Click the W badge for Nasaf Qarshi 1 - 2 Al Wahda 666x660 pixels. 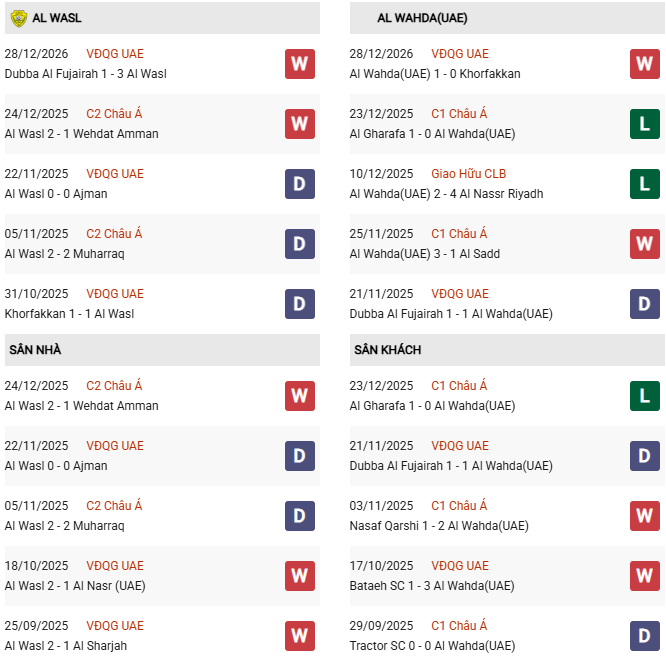644,516
